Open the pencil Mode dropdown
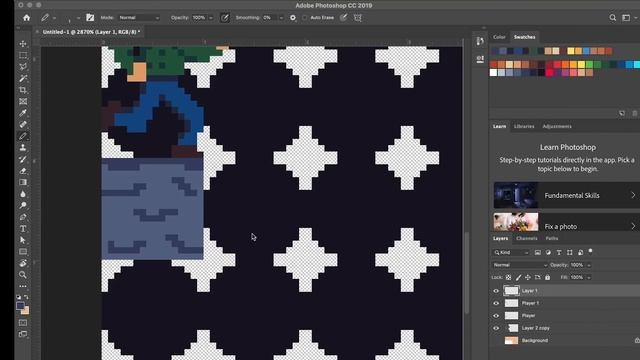Screen dimensions: 640x360 (139, 18)
